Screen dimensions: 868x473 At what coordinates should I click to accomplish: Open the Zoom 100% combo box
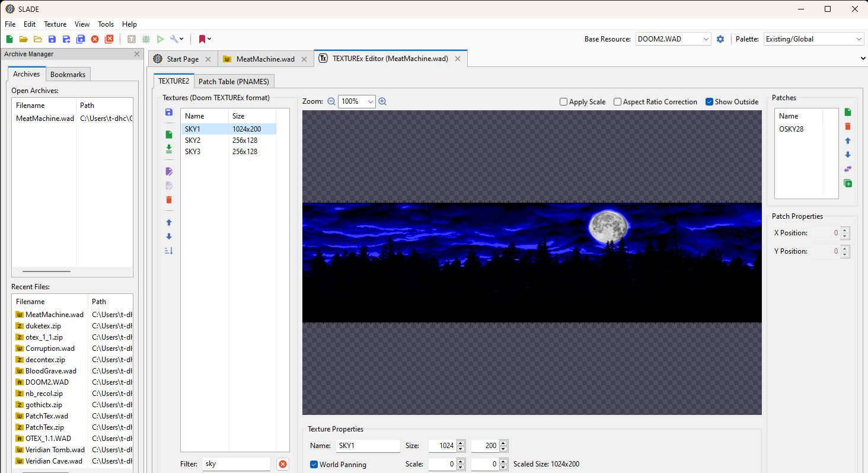357,101
